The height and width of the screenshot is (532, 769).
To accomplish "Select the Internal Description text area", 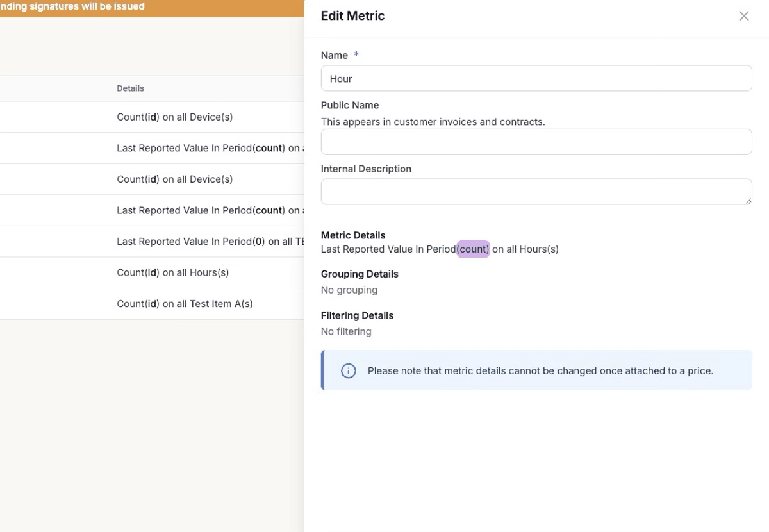I will (536, 192).
